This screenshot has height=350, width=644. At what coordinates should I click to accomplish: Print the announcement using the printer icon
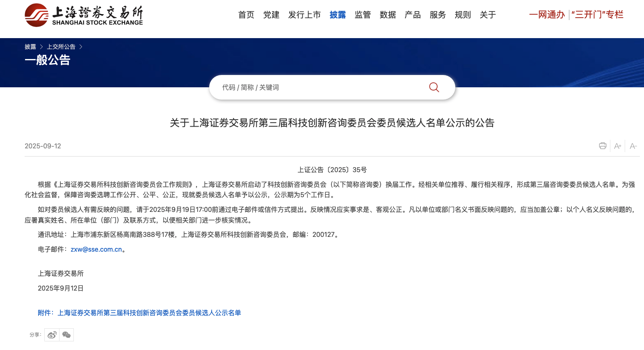click(x=603, y=146)
